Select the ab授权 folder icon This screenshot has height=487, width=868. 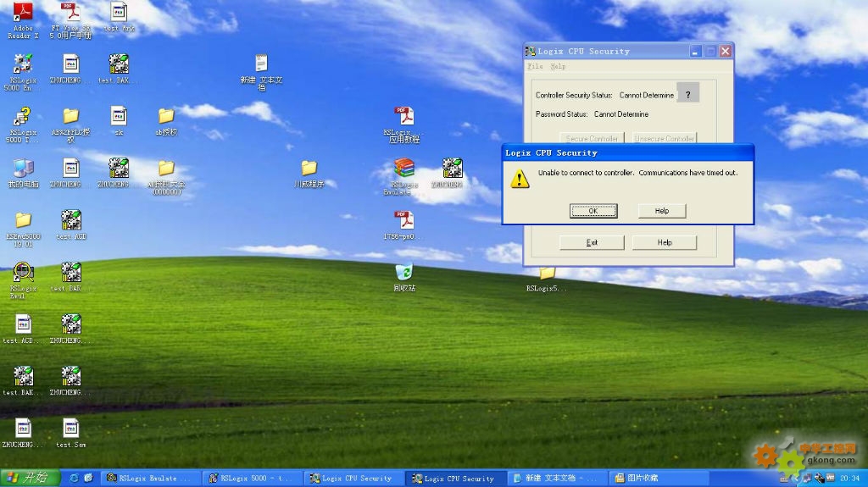pos(166,117)
